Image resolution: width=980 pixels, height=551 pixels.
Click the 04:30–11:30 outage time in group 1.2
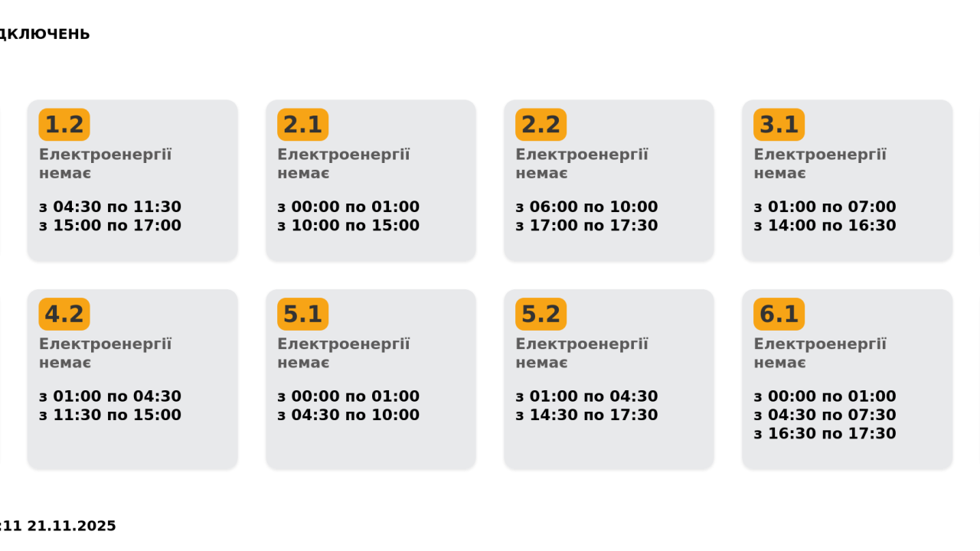[x=110, y=207]
